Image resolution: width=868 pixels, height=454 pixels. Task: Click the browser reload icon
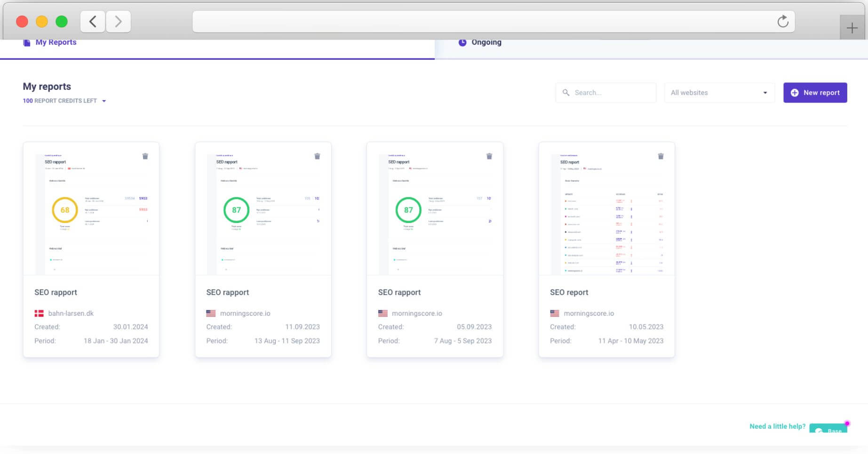(782, 21)
